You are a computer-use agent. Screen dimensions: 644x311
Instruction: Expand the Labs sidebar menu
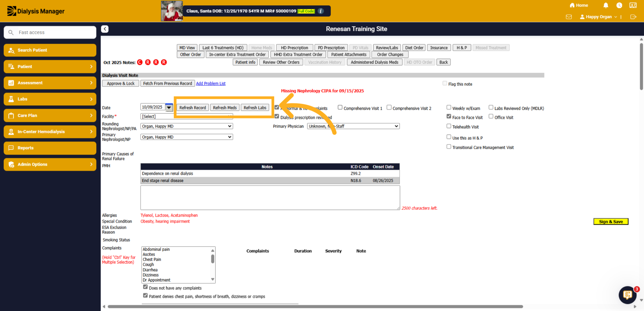coord(50,99)
